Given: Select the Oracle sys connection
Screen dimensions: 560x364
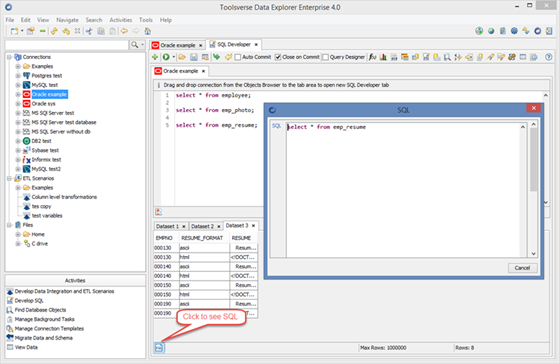Looking at the screenshot, I should pos(44,104).
